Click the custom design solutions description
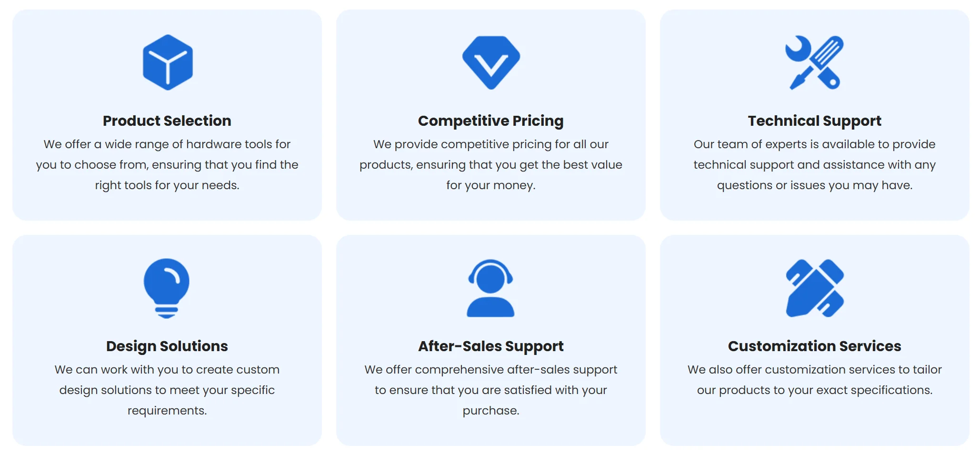Screen dimensions: 980x455 (x=167, y=390)
